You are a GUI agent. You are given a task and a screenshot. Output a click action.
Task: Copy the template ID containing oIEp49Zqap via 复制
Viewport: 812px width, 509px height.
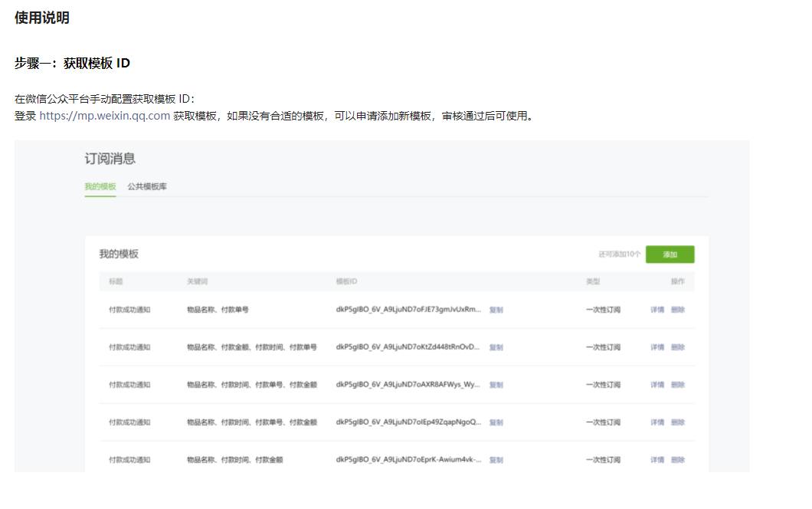click(x=496, y=422)
